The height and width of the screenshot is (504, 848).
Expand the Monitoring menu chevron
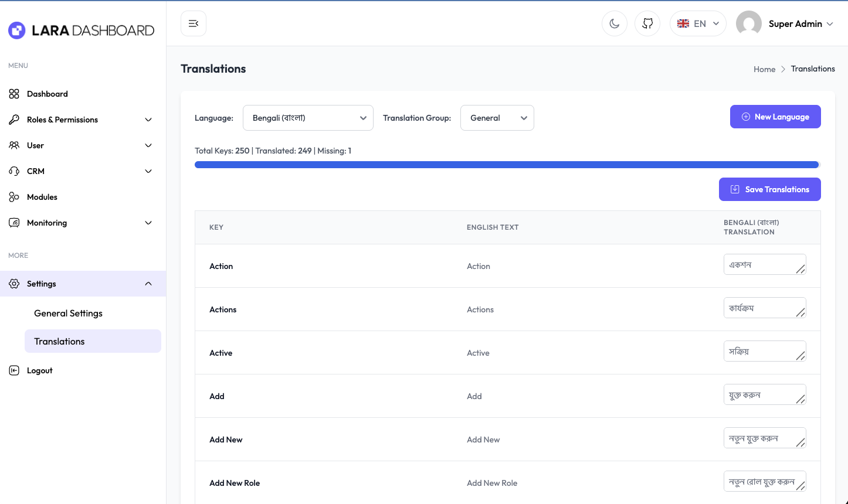tap(148, 223)
